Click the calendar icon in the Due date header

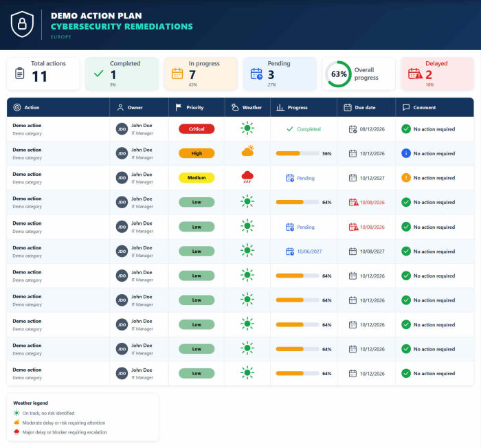348,107
